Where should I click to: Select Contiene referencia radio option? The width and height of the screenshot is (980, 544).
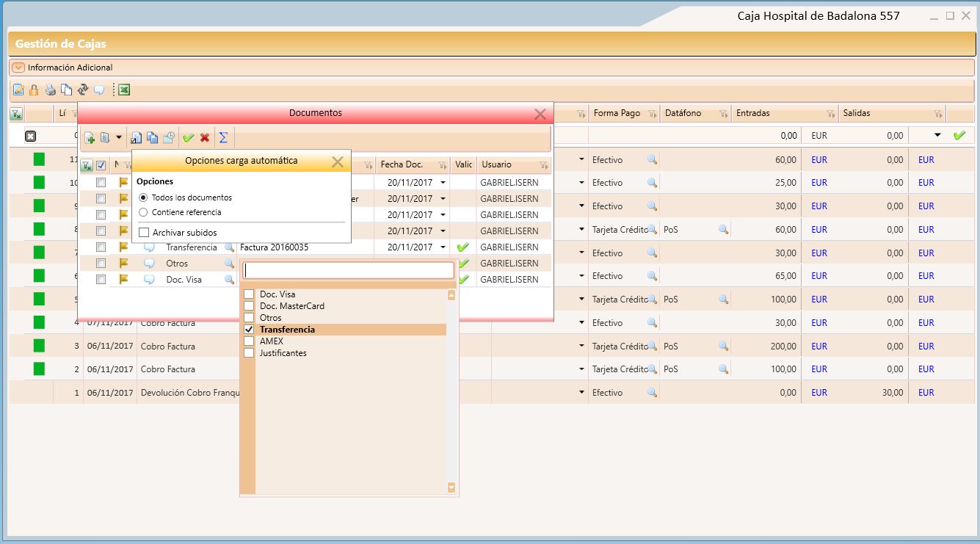point(143,212)
